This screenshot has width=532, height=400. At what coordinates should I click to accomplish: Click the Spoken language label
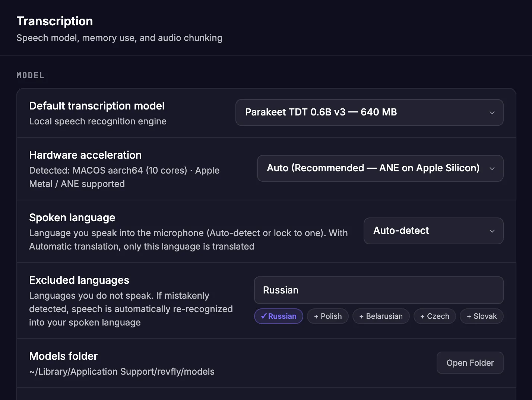72,218
